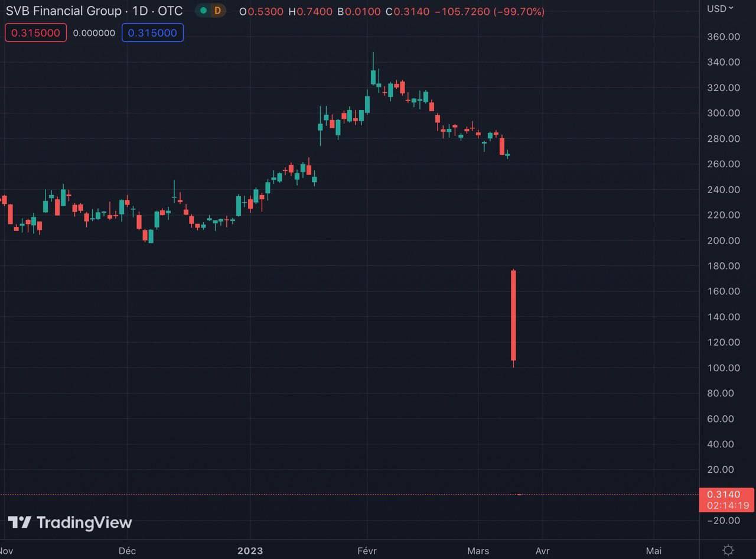Click the red 0.315000 sell price button
The image size is (756, 559).
coord(35,32)
